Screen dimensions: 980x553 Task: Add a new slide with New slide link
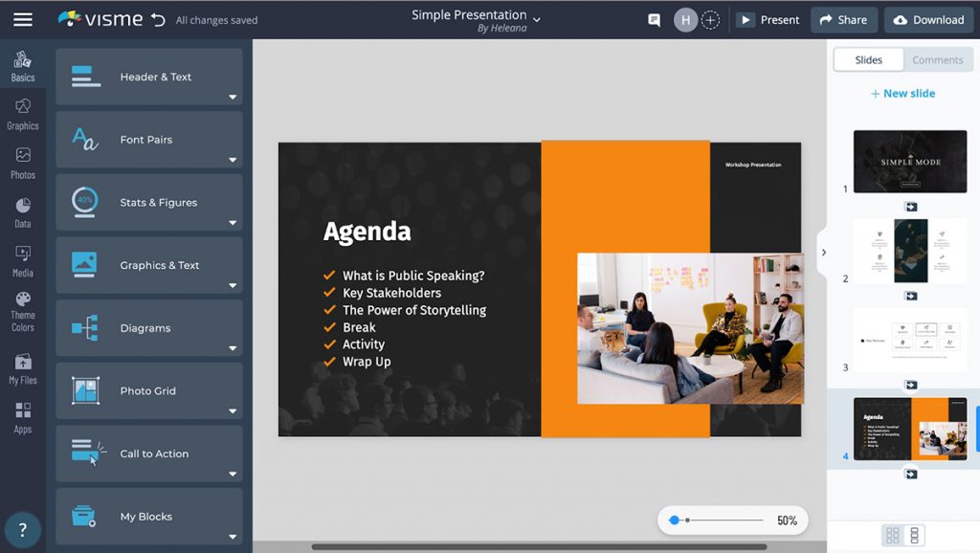click(x=902, y=93)
